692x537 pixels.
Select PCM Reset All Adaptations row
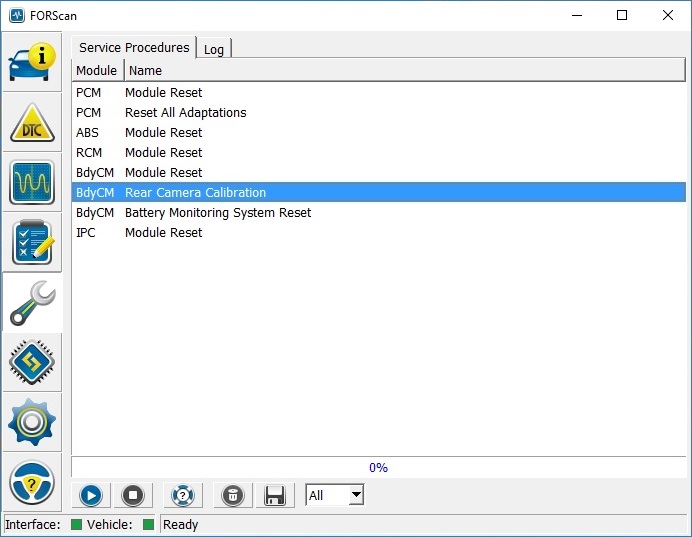[379, 113]
